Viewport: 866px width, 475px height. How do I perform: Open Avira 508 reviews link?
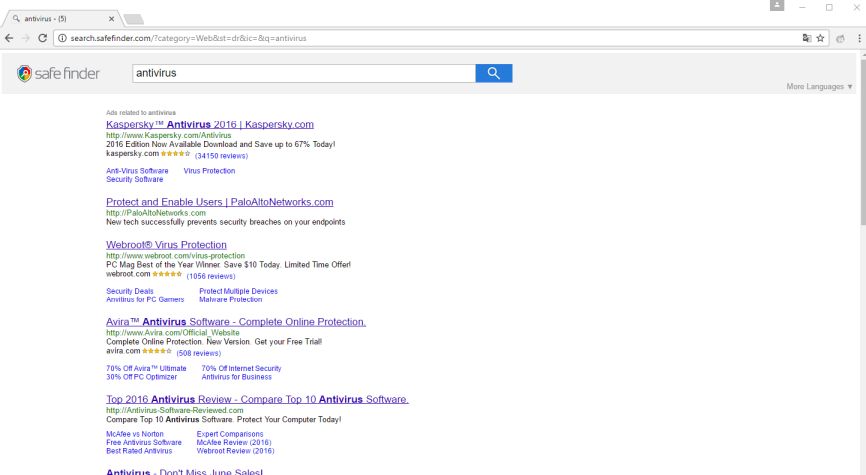(x=199, y=353)
